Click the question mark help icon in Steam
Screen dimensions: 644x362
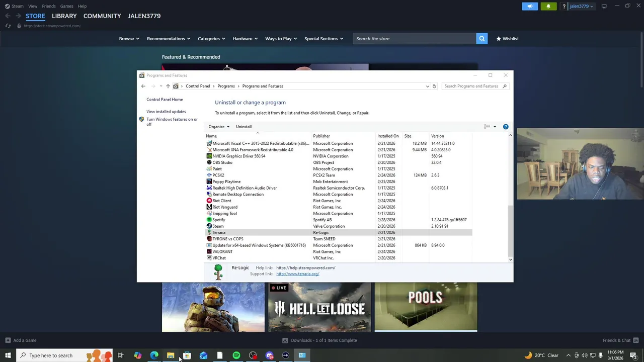[x=564, y=6]
